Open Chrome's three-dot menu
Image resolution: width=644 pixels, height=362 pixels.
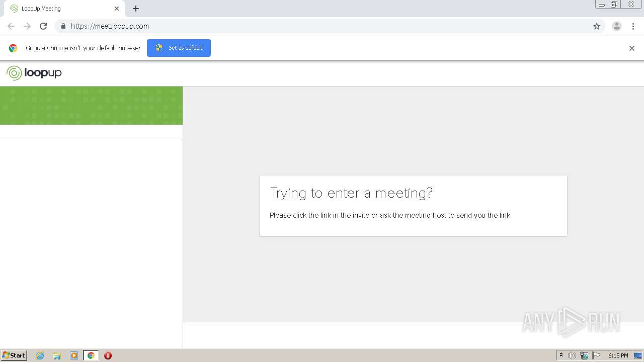click(633, 26)
